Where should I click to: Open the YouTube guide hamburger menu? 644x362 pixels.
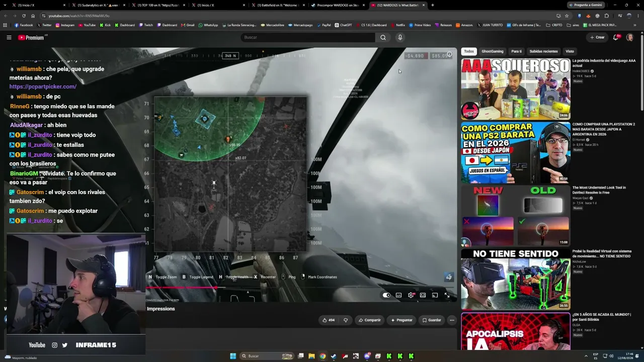pyautogui.click(x=9, y=37)
